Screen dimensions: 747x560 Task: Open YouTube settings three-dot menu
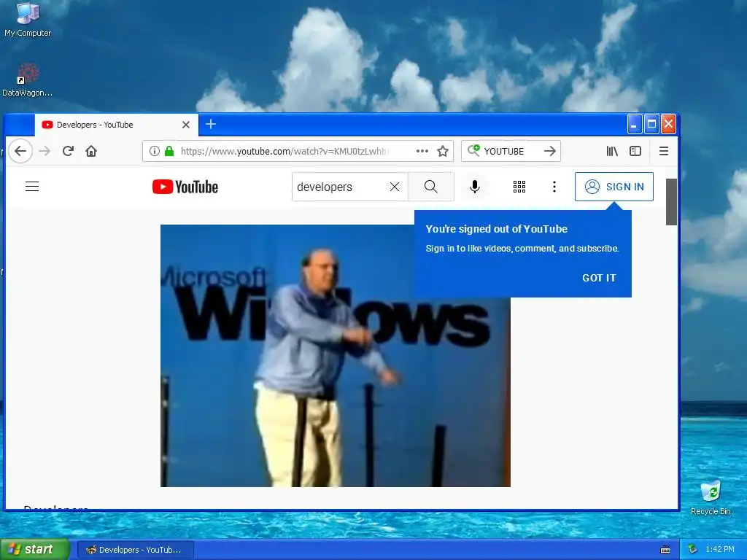pyautogui.click(x=554, y=187)
